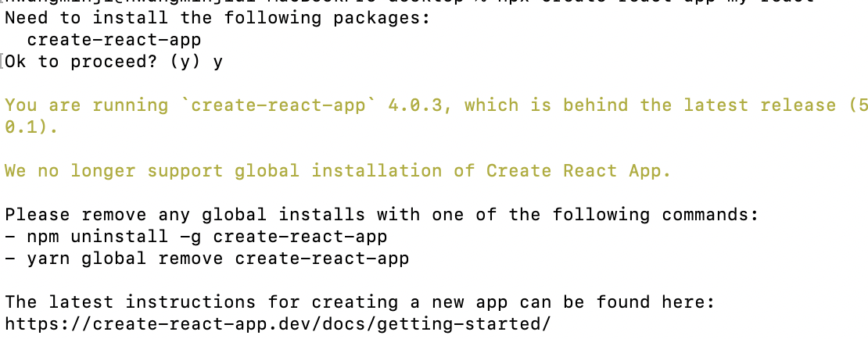The image size is (868, 339).
Task: Click the 'Ok to proceed? (y) y' prompt
Action: (x=114, y=62)
